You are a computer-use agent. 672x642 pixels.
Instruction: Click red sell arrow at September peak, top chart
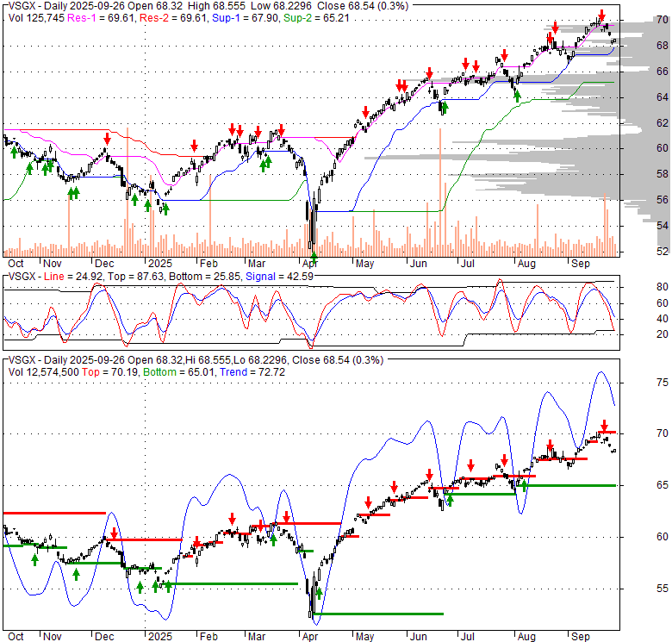click(601, 16)
